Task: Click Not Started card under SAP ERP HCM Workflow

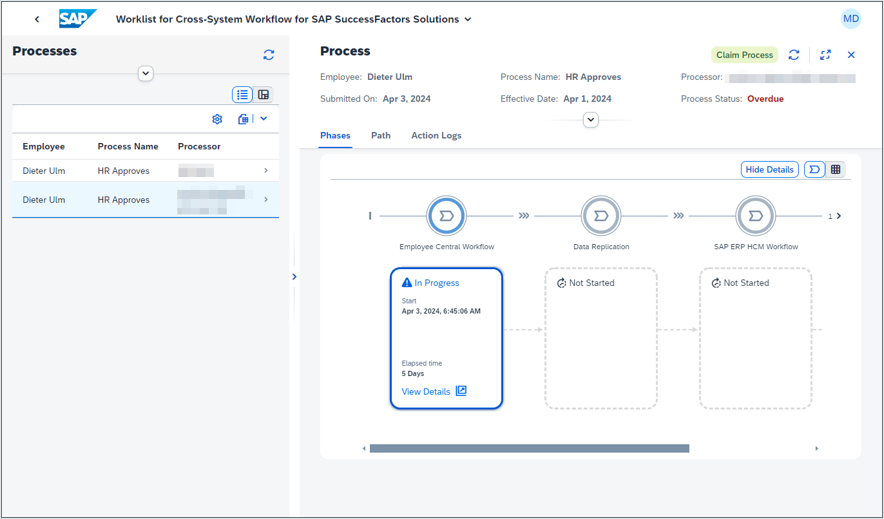Action: 755,338
